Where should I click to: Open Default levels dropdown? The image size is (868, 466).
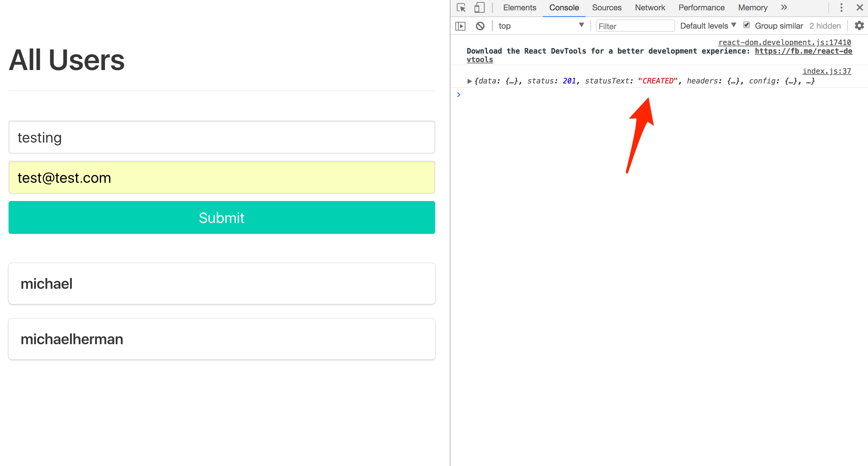tap(708, 26)
